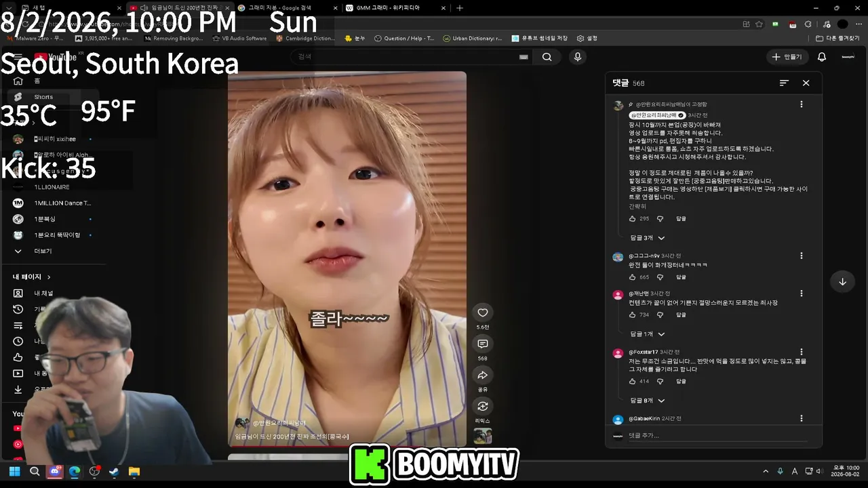Like @Foxstar17's comment with 414 likes

[632, 382]
